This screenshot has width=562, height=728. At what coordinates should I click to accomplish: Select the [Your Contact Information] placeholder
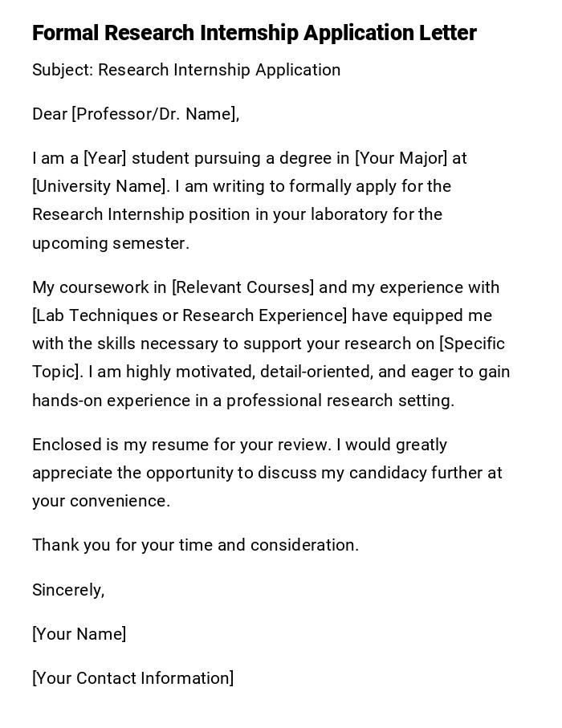(x=132, y=678)
